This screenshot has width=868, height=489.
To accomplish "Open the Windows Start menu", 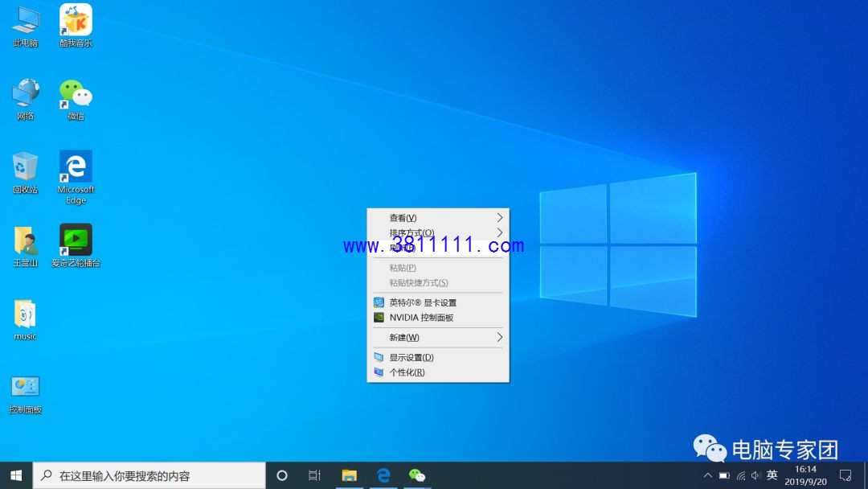I will coord(16,475).
